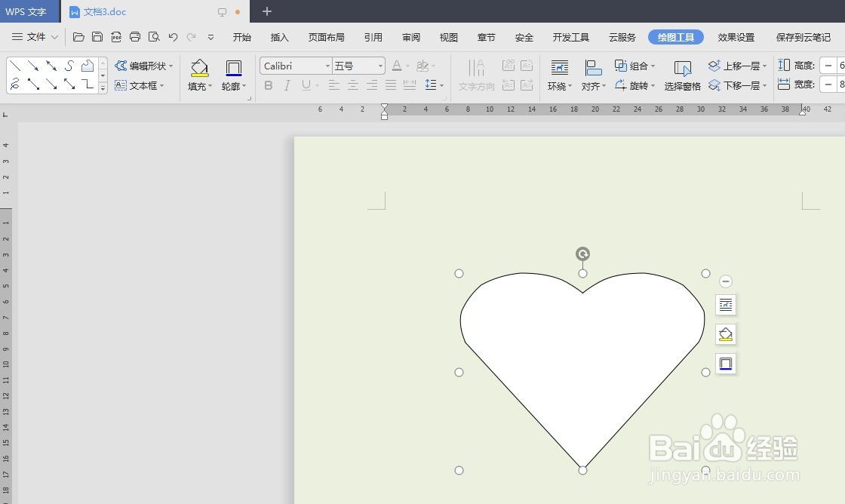Select the scribble freehand shape

[15, 84]
